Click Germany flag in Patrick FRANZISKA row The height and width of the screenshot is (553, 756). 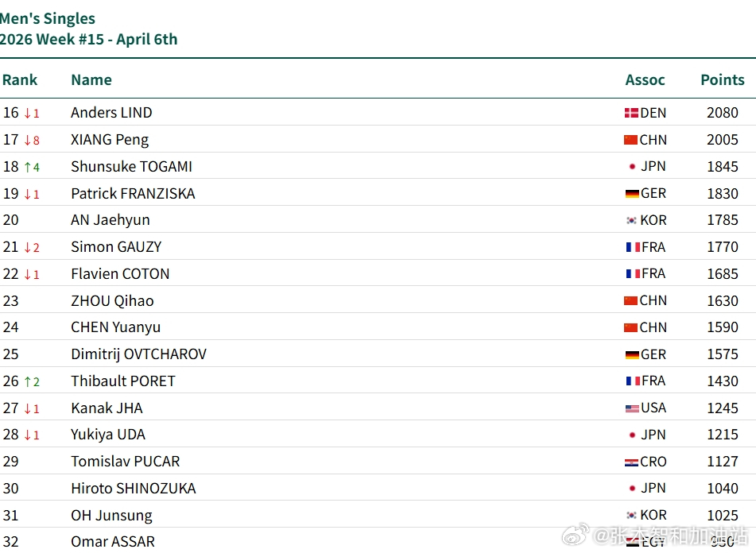(632, 194)
